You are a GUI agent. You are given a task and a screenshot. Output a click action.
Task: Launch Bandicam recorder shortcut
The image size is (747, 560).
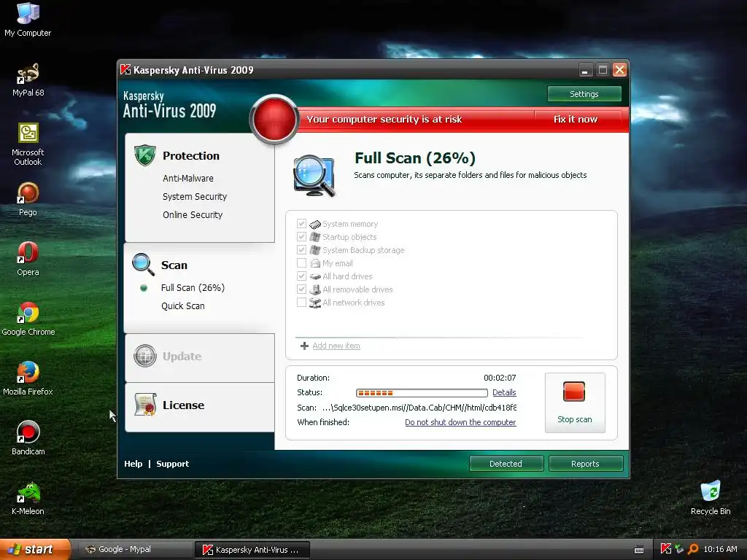click(x=28, y=438)
